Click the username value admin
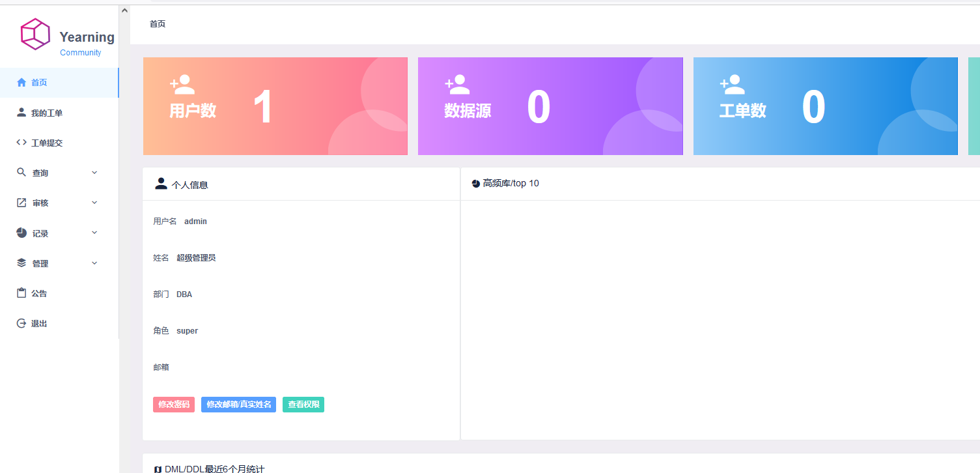 click(195, 222)
